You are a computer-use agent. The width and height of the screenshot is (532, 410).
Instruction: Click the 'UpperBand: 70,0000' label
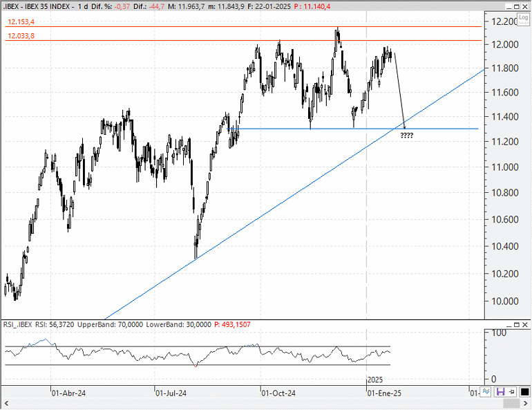click(x=111, y=324)
